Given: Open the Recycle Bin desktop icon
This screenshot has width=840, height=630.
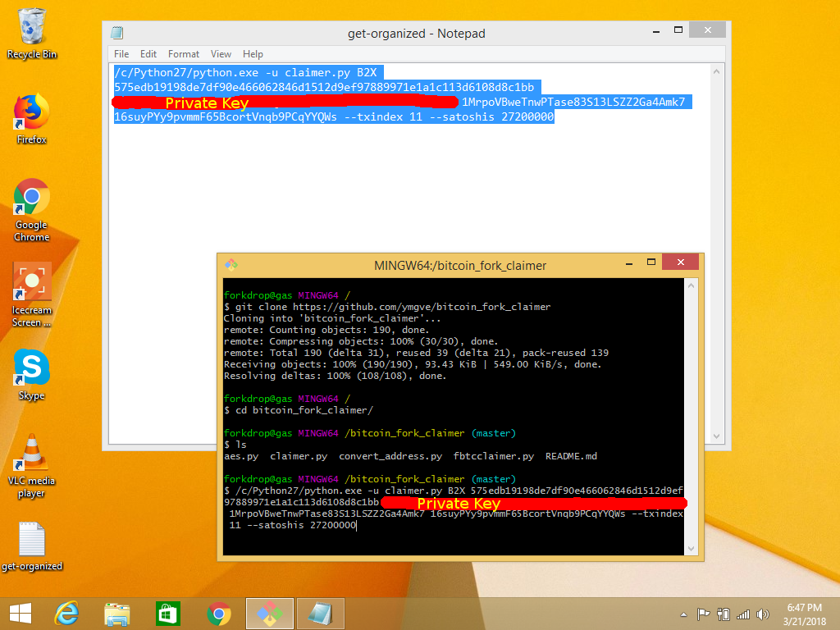Looking at the screenshot, I should coord(32,27).
